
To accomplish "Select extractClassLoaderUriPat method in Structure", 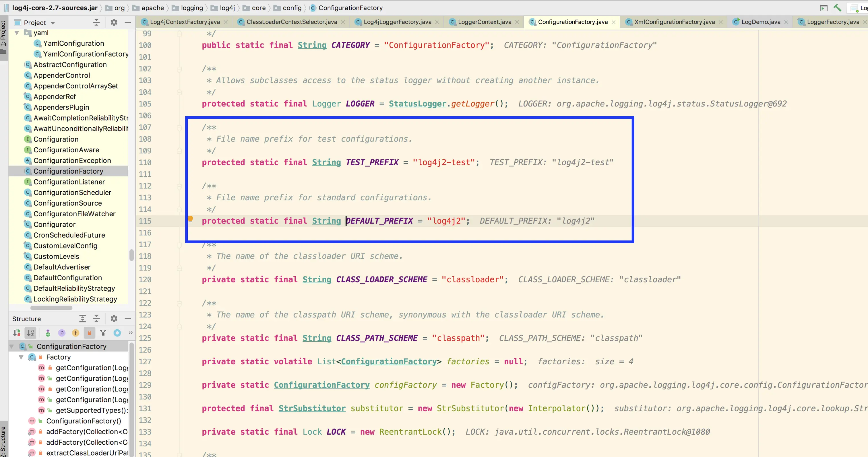I will (x=78, y=453).
